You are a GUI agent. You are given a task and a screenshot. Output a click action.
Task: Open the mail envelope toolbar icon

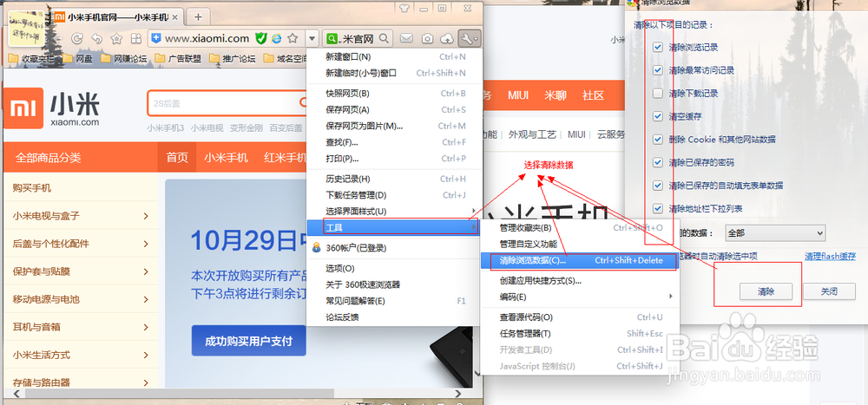407,38
